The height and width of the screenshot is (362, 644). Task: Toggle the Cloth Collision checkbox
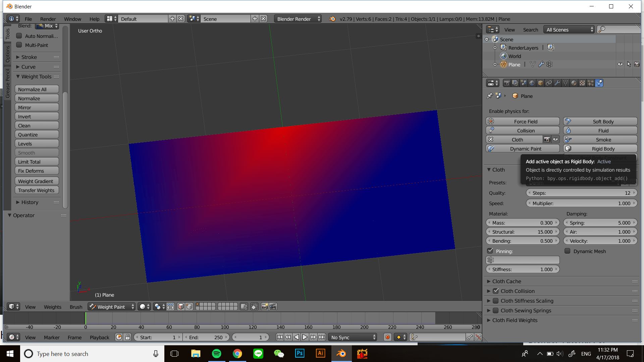pos(496,291)
